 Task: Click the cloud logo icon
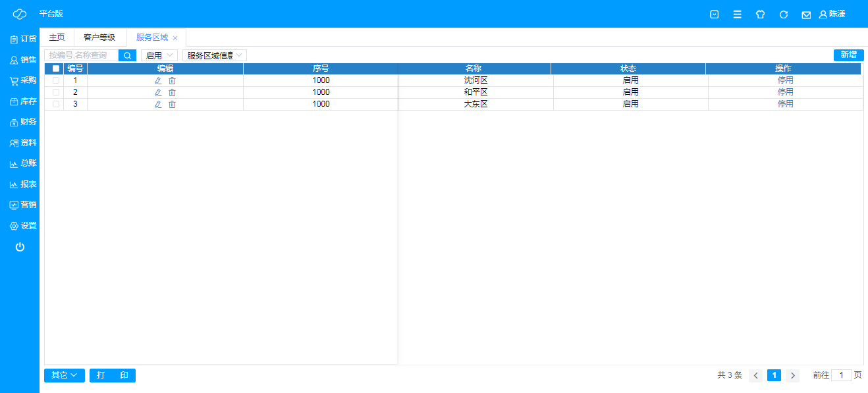(x=20, y=14)
